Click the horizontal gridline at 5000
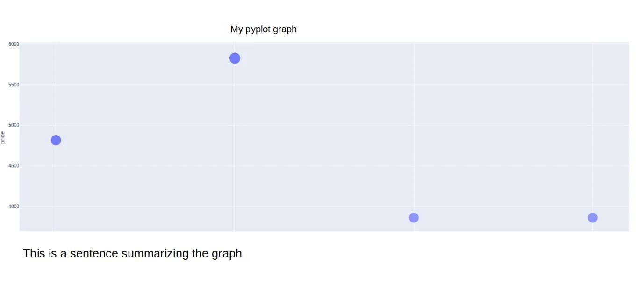Screen dimensions: 644x286 324,125
